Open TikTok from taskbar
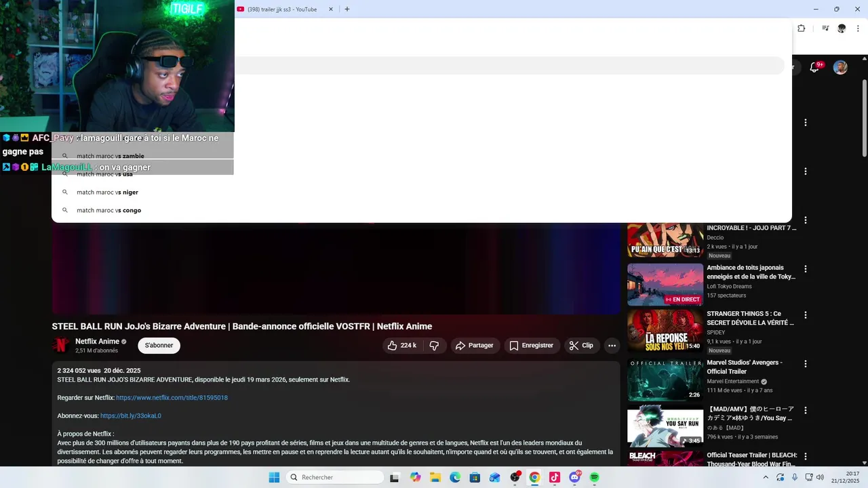Viewport: 868px width, 488px height. (555, 477)
